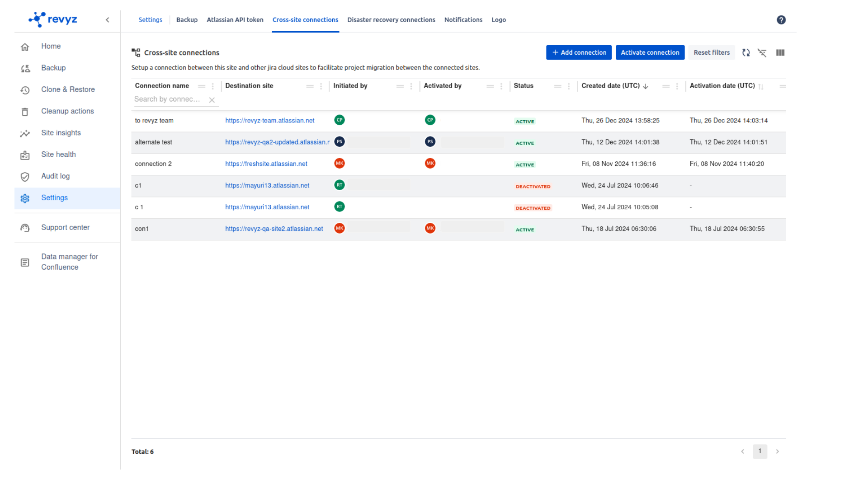Click the refresh icon in the toolbar

click(x=746, y=53)
